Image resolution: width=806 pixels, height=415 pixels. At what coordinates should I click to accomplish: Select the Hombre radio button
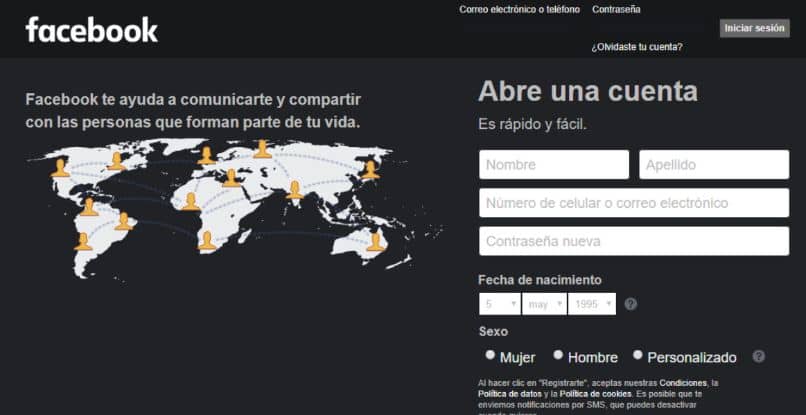pyautogui.click(x=558, y=354)
